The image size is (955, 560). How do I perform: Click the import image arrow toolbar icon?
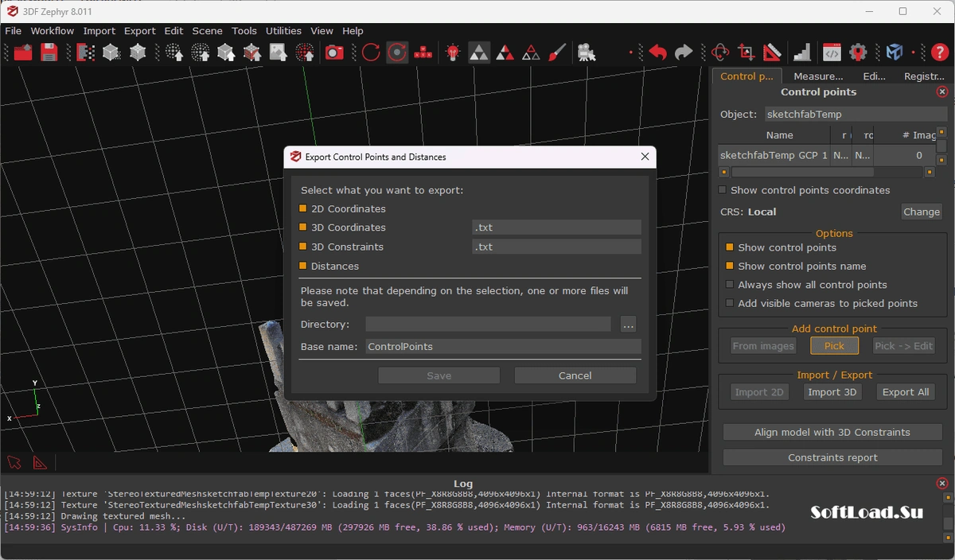279,52
